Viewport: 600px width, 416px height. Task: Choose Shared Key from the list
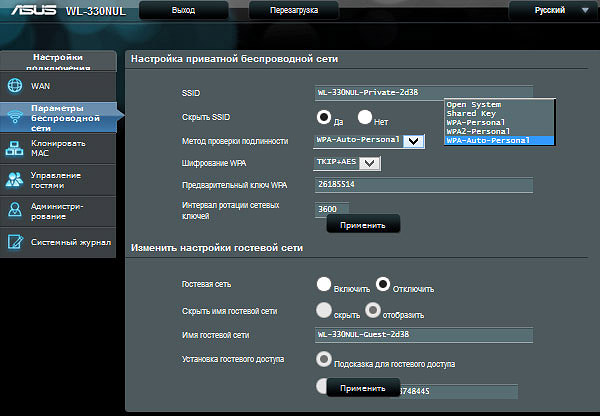tap(499, 113)
